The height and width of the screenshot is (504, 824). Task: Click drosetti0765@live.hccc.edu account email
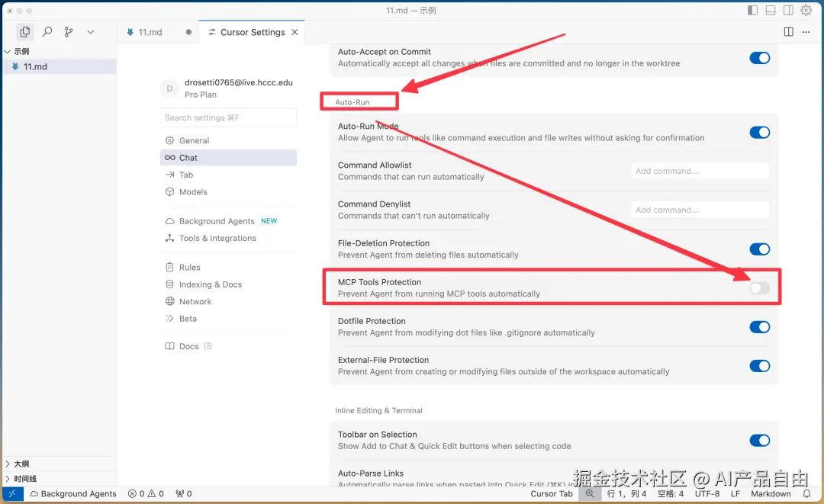(239, 82)
